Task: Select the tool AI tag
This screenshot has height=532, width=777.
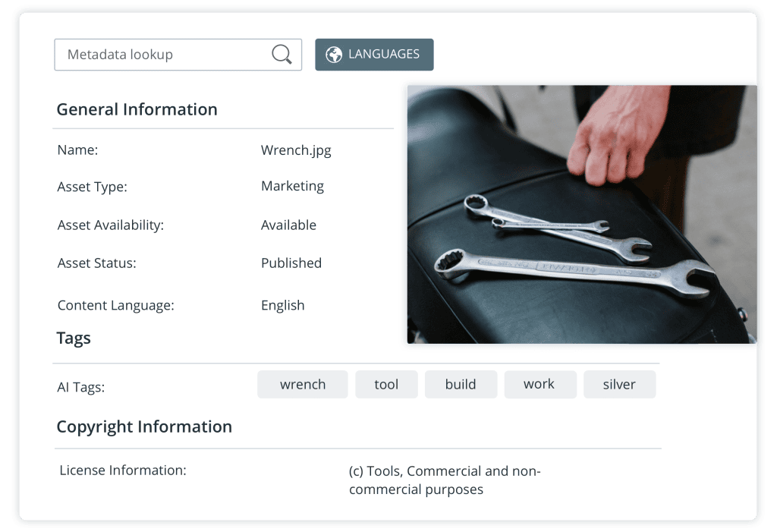Action: [386, 384]
